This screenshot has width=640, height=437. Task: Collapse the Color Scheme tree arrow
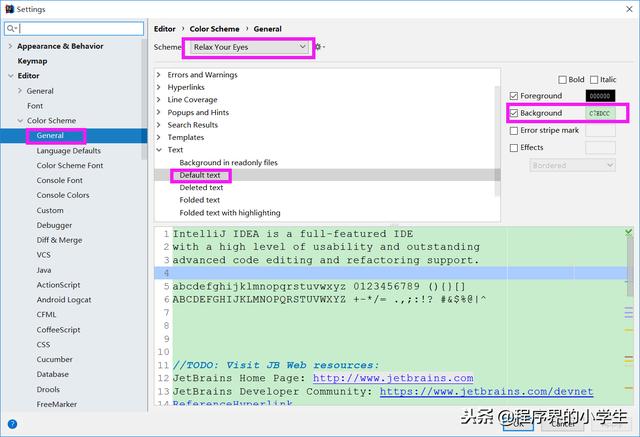click(20, 120)
